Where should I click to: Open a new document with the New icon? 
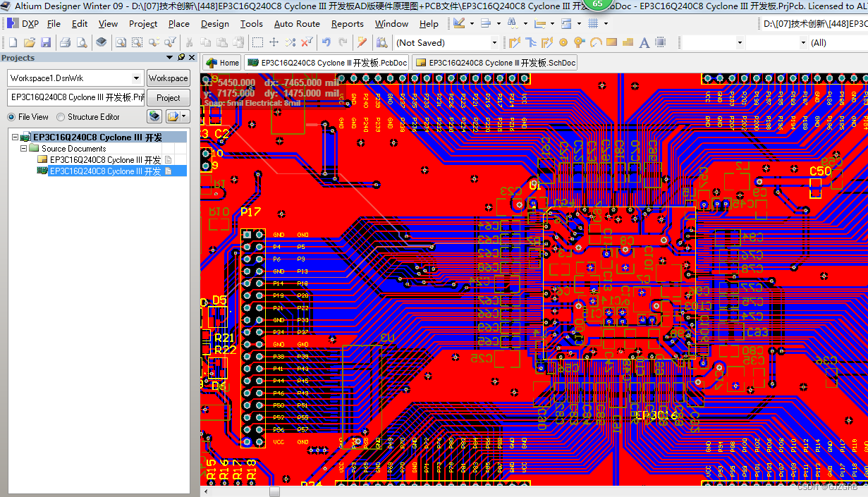pos(13,42)
